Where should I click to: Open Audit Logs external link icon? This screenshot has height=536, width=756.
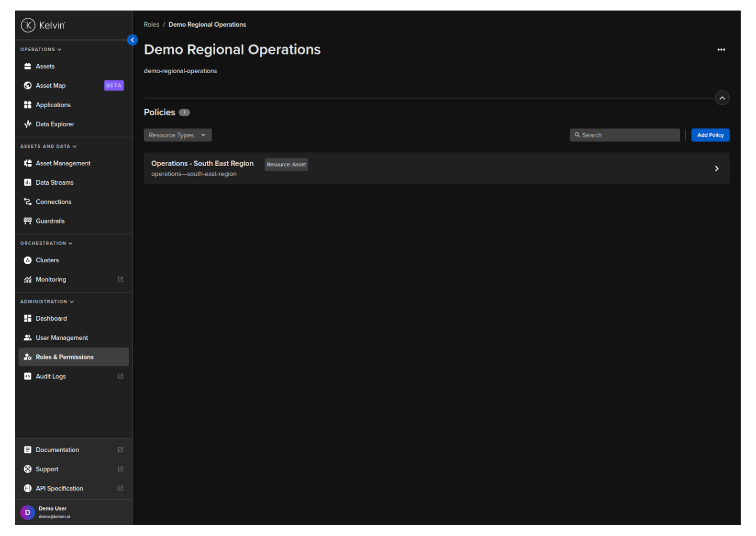pyautogui.click(x=121, y=377)
